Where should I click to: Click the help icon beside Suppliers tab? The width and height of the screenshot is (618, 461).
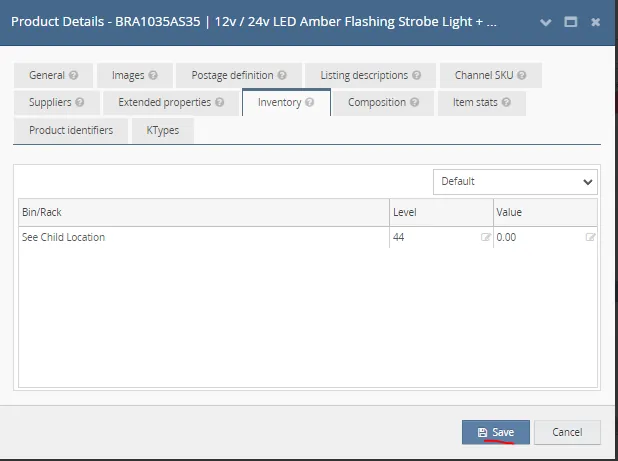point(80,102)
